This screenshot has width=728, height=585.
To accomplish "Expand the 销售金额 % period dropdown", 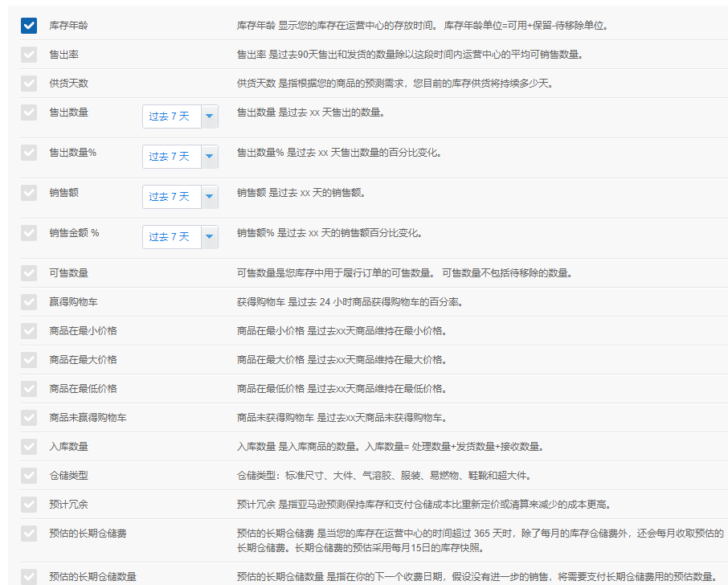I will 180,237.
